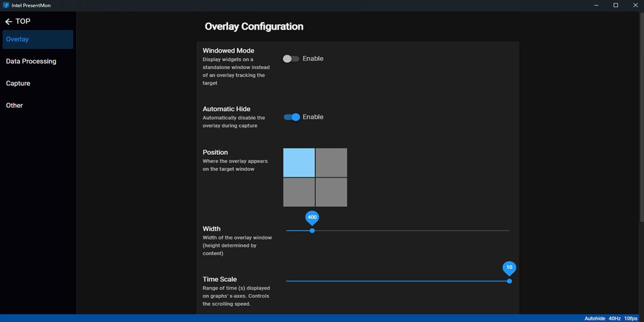Select bottom-right overlay position square
644x322 pixels.
[331, 192]
